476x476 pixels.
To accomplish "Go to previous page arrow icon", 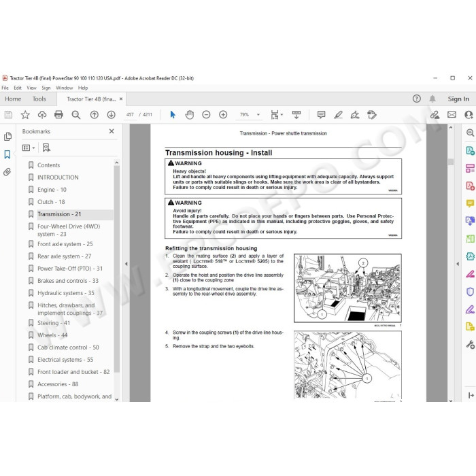I will click(95, 115).
